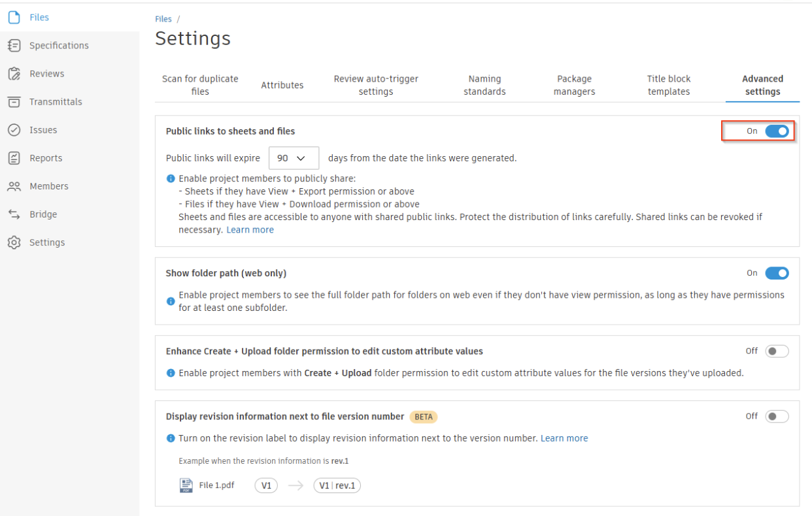Click the Settings page heading
Image resolution: width=812 pixels, height=516 pixels.
point(193,39)
